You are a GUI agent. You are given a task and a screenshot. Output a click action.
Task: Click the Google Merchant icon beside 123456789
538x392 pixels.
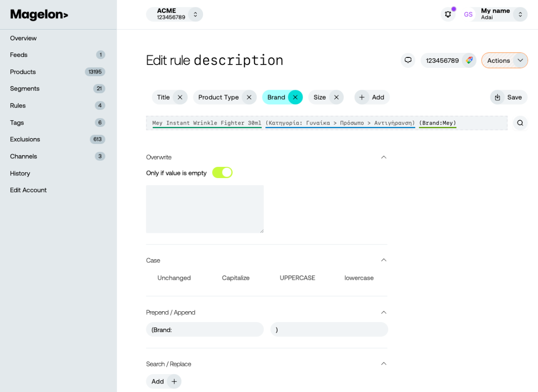469,60
